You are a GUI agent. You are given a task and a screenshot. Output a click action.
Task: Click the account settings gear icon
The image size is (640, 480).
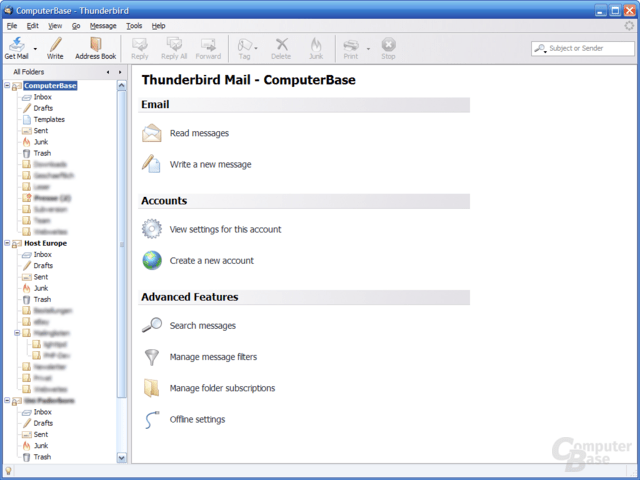(152, 229)
